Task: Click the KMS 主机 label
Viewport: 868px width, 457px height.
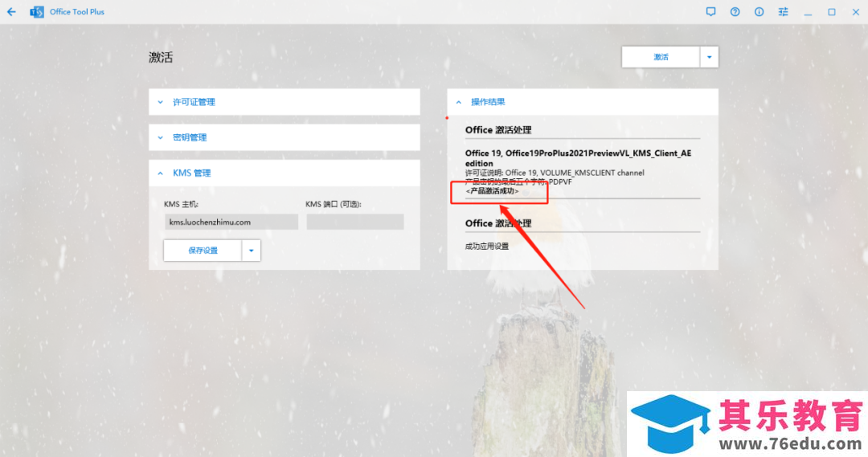Action: tap(181, 204)
